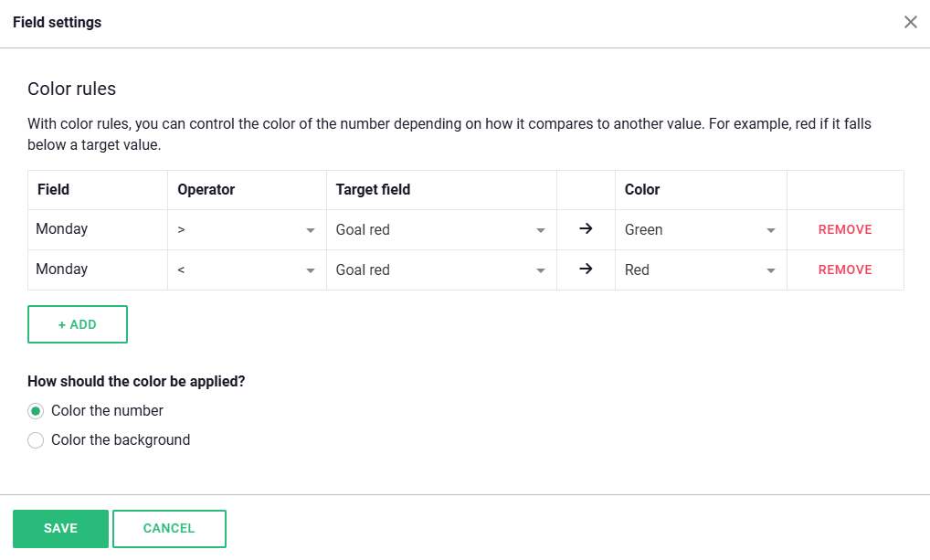Select 'Color the background' radio option

point(36,440)
